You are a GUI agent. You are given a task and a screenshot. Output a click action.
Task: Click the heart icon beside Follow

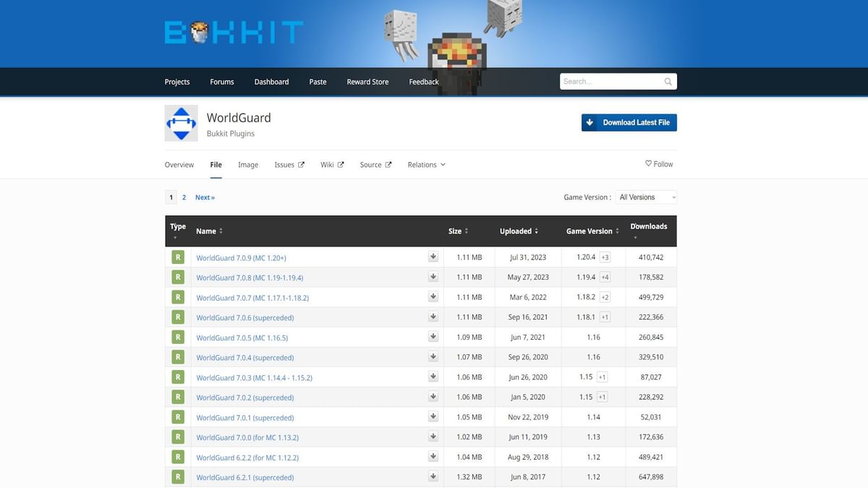(647, 163)
